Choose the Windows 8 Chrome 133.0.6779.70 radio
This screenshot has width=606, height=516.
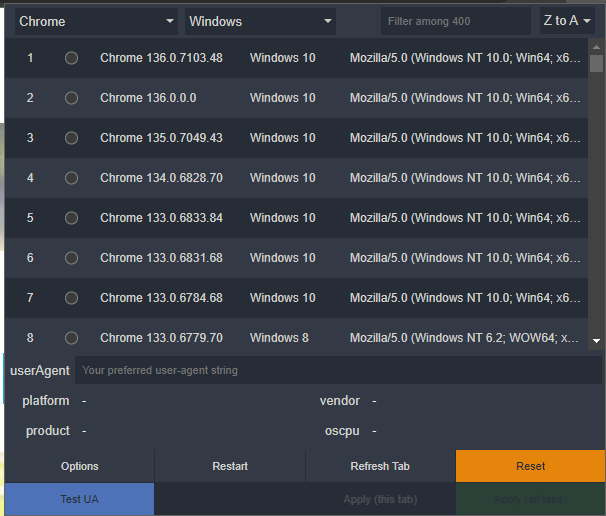tap(71, 338)
